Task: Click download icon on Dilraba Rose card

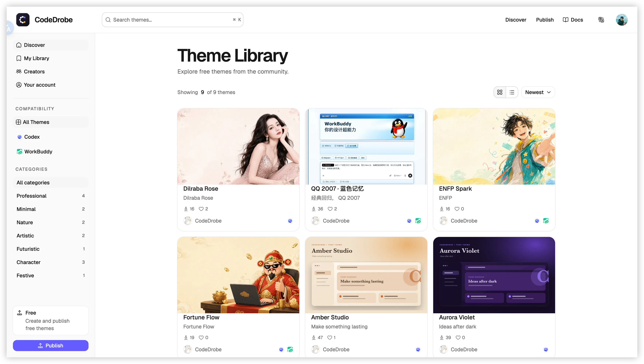Action: [x=186, y=209]
